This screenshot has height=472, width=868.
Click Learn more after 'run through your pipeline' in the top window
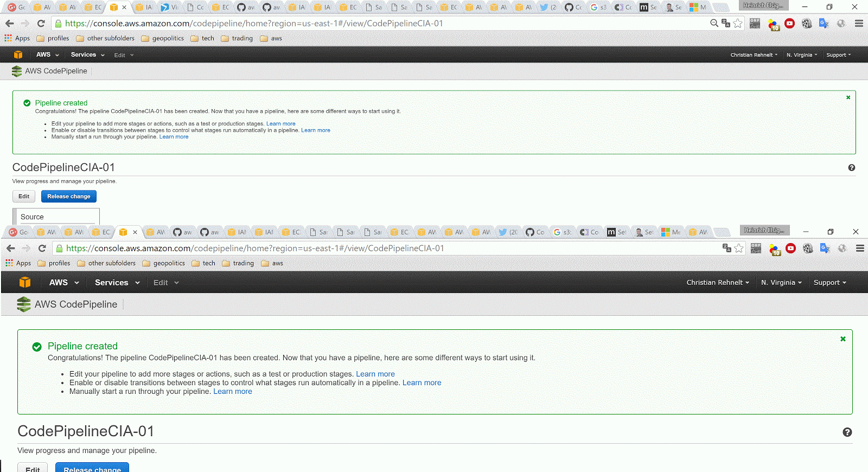(x=174, y=137)
